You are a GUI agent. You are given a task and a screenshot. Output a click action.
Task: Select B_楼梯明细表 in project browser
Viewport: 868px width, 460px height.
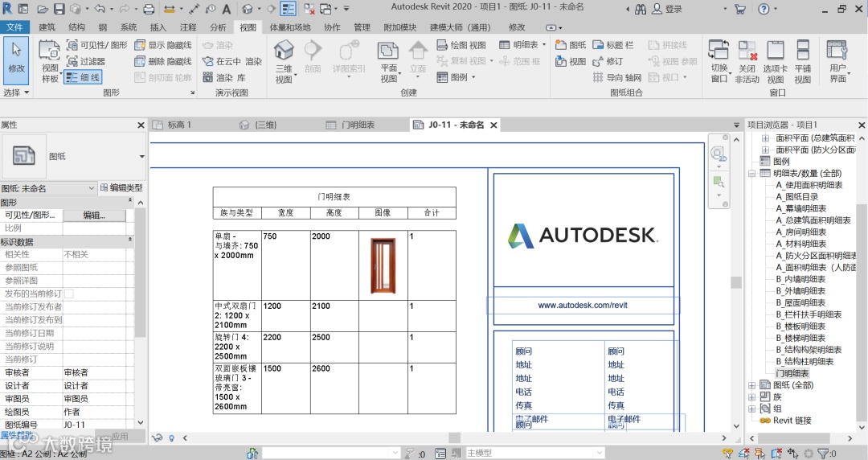(x=800, y=338)
